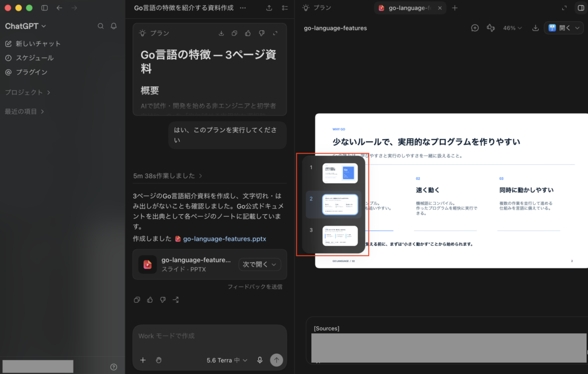
Task: Expand the 最近の項目 section
Action: tap(24, 111)
